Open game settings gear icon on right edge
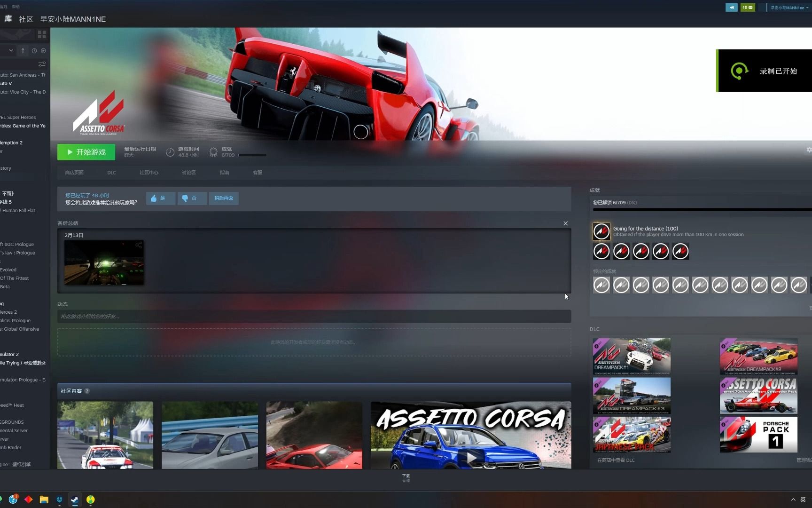Image resolution: width=812 pixels, height=508 pixels. 809,150
